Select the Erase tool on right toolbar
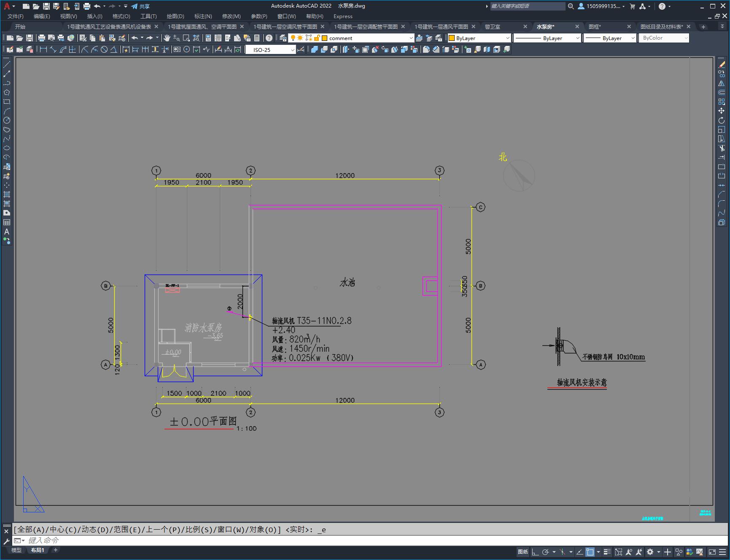Viewport: 730px width, 560px height. coord(722,65)
